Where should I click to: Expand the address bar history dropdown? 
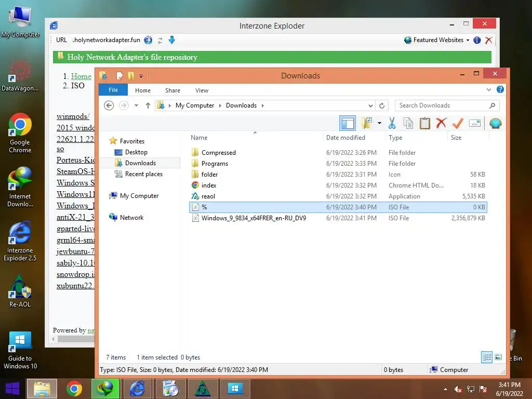tap(370, 105)
